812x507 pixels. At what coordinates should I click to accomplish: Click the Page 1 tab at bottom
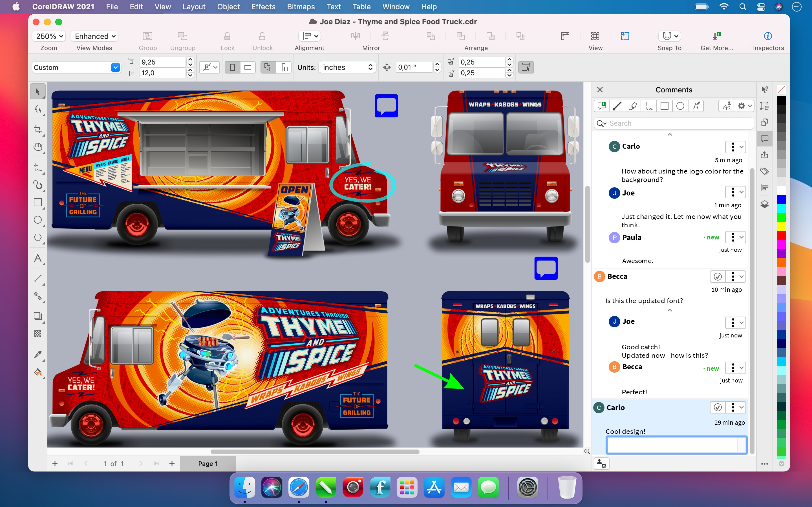pos(208,463)
